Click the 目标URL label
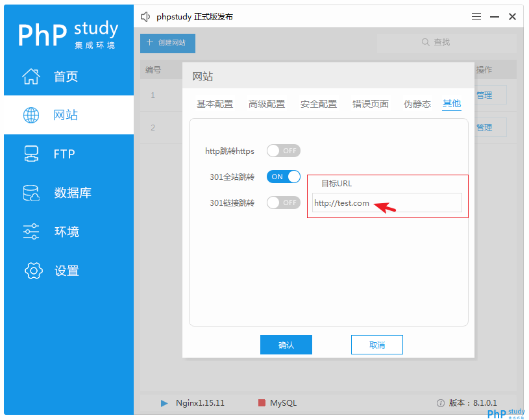 (336, 184)
